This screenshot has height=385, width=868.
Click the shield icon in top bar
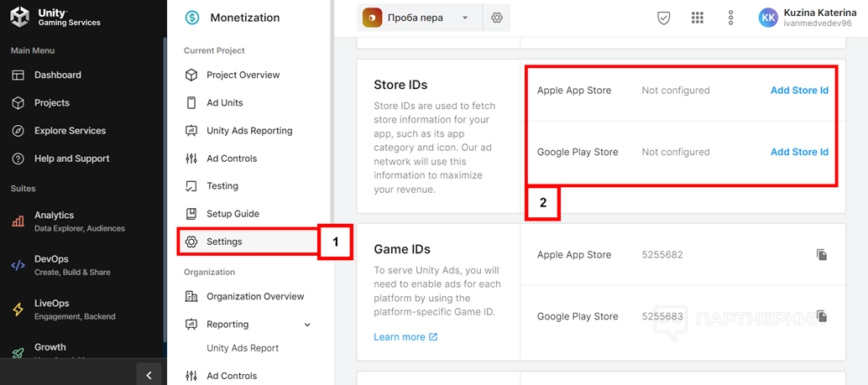pyautogui.click(x=663, y=18)
